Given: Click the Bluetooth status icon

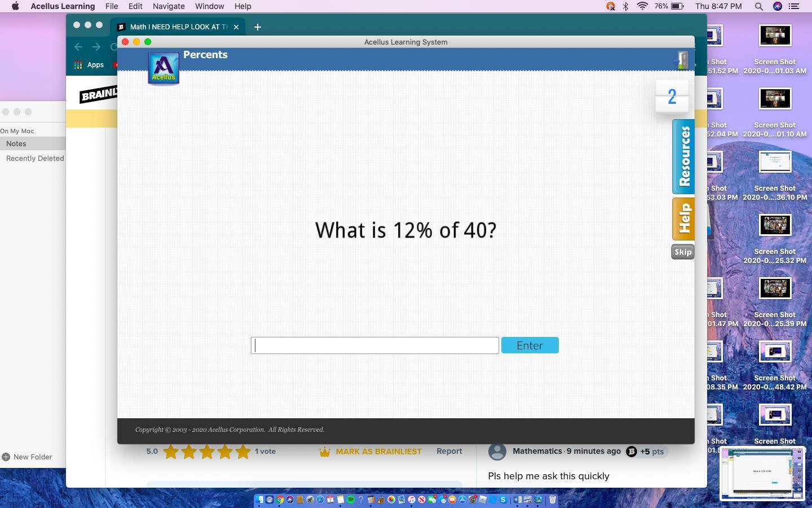Looking at the screenshot, I should click(x=625, y=6).
